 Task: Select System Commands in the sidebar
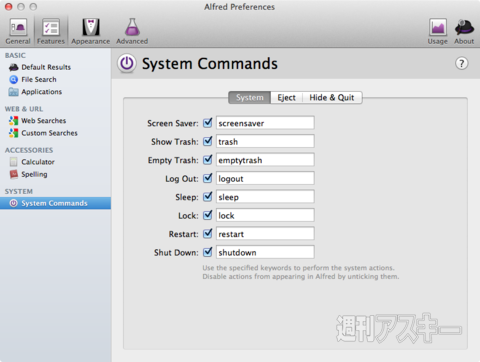(x=55, y=203)
